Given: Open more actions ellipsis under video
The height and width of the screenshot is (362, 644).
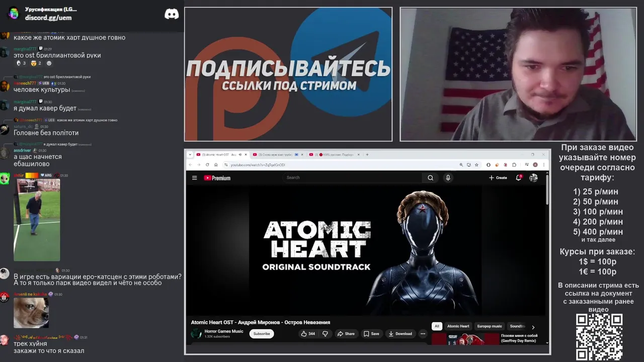Looking at the screenshot, I should tap(423, 334).
